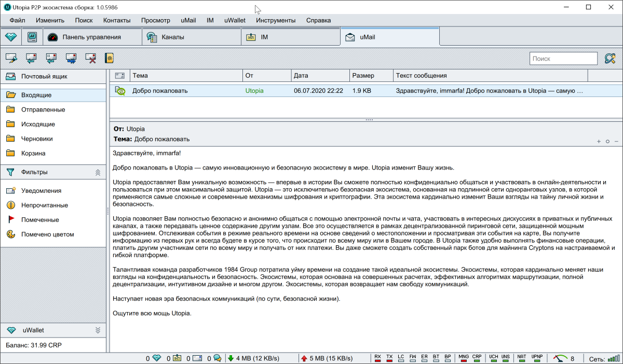Switch to the Панель управления tab

pos(92,37)
